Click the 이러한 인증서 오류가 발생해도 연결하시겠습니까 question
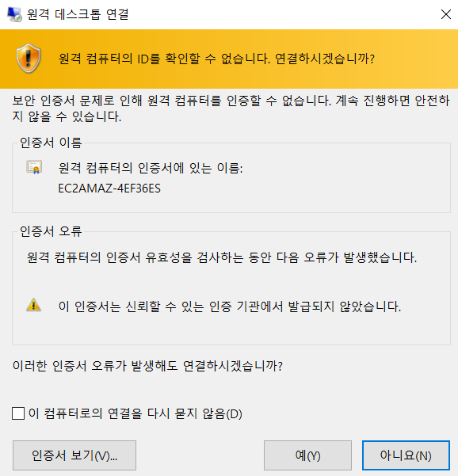 [x=147, y=365]
